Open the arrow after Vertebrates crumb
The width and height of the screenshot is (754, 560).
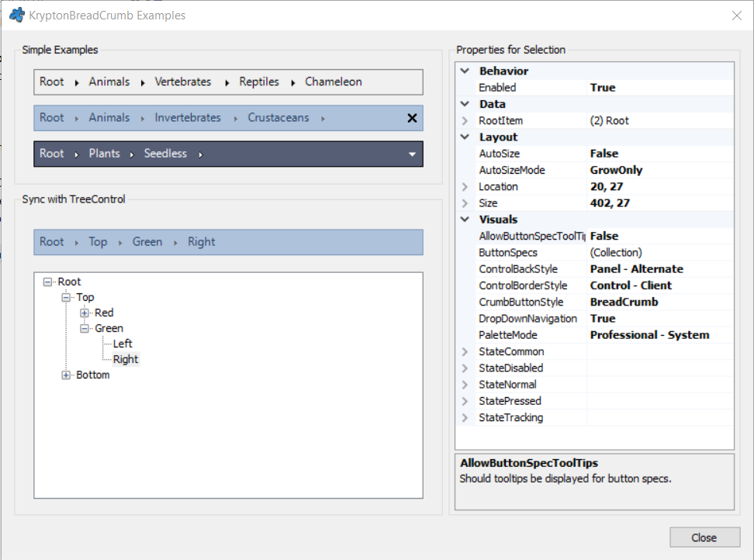[227, 83]
